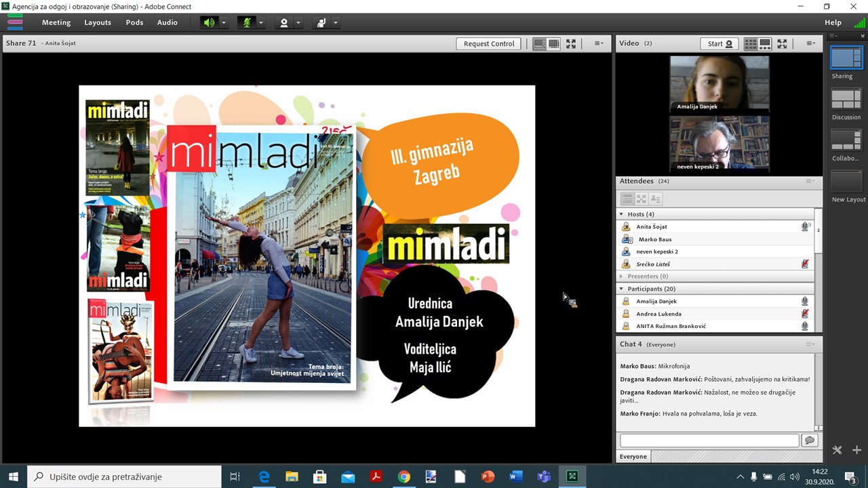The image size is (868, 488).
Task: Switch to the Sharing layout
Action: (x=846, y=58)
